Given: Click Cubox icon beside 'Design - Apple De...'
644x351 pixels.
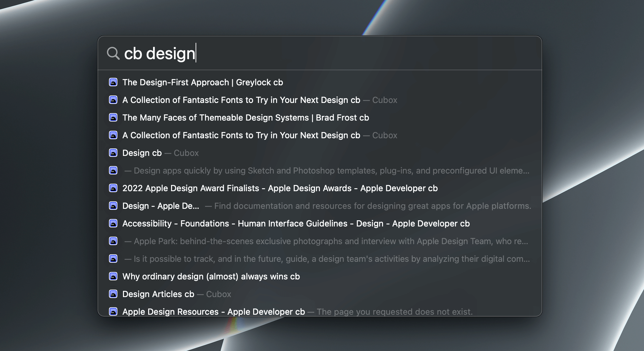Looking at the screenshot, I should pyautogui.click(x=113, y=206).
